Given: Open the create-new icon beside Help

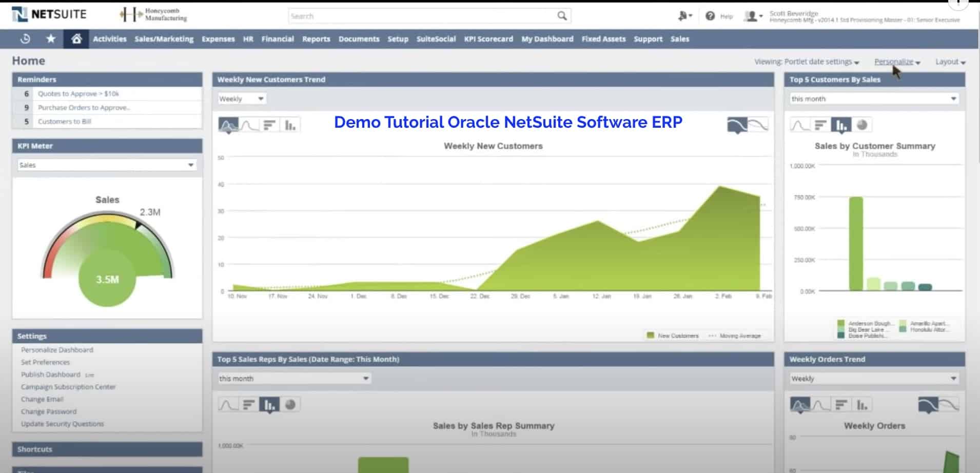Looking at the screenshot, I should (684, 16).
